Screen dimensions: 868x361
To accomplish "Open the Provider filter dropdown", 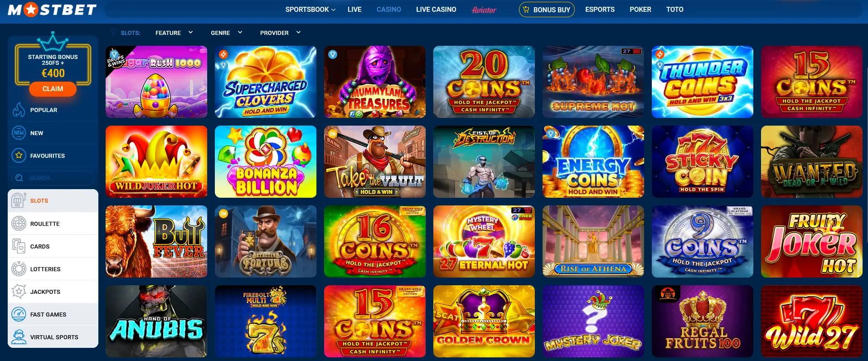I will coord(280,33).
